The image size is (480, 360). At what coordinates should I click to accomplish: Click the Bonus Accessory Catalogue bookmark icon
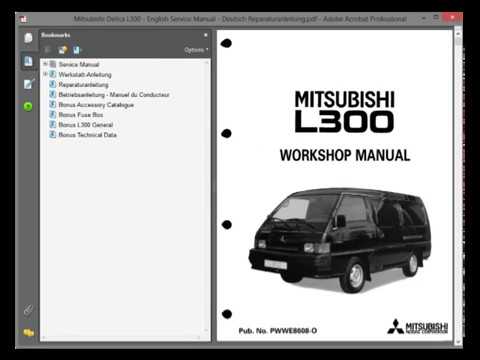[53, 104]
